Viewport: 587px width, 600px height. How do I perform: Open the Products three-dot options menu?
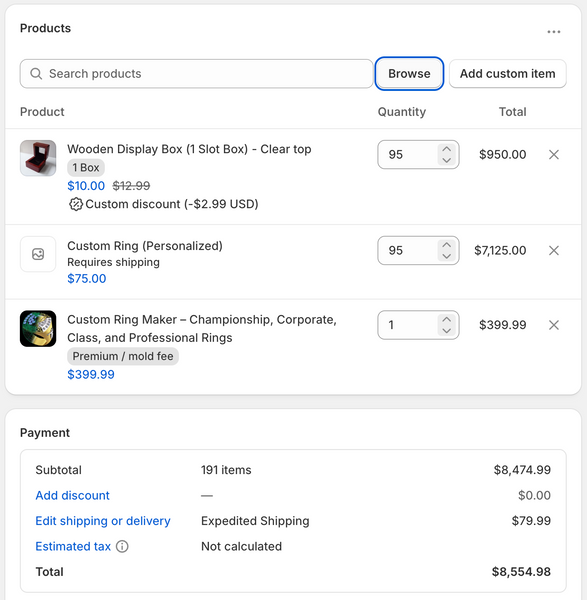553,32
